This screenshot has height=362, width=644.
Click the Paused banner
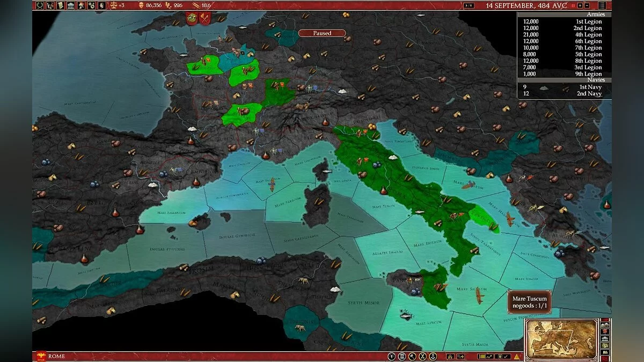click(322, 33)
